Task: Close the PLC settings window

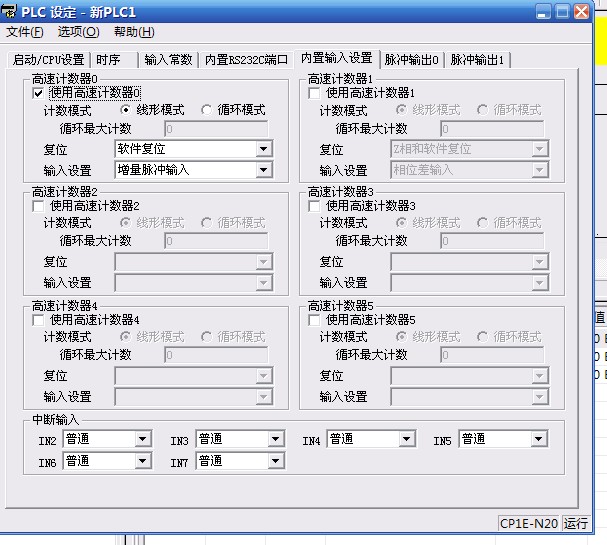Action: click(590, 12)
